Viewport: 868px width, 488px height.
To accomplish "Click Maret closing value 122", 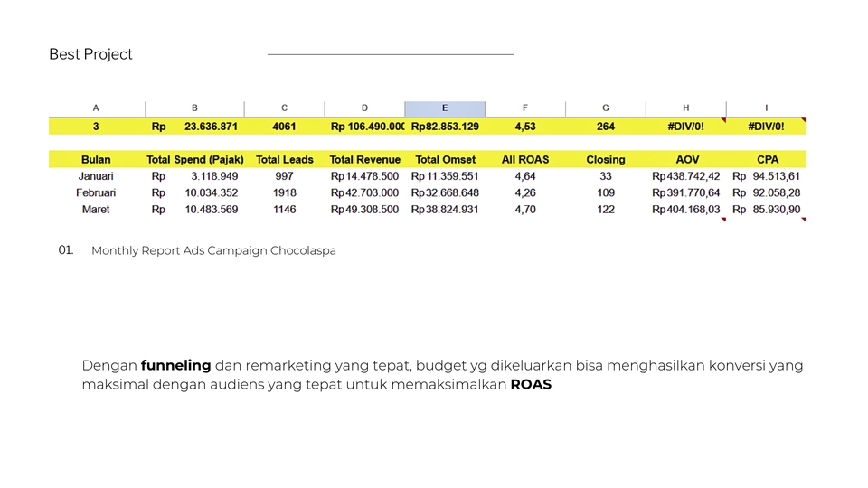I will (x=606, y=209).
